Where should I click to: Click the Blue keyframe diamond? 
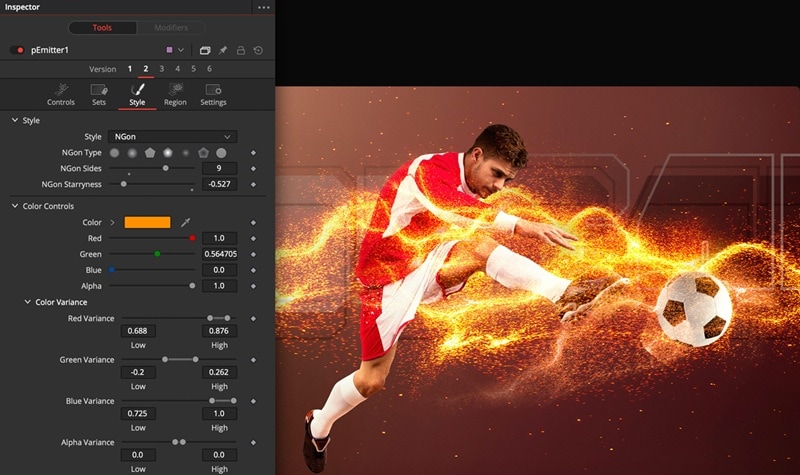tap(253, 270)
